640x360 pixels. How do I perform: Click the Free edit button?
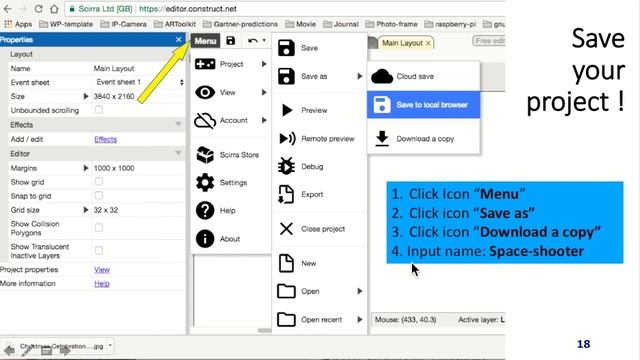click(489, 41)
